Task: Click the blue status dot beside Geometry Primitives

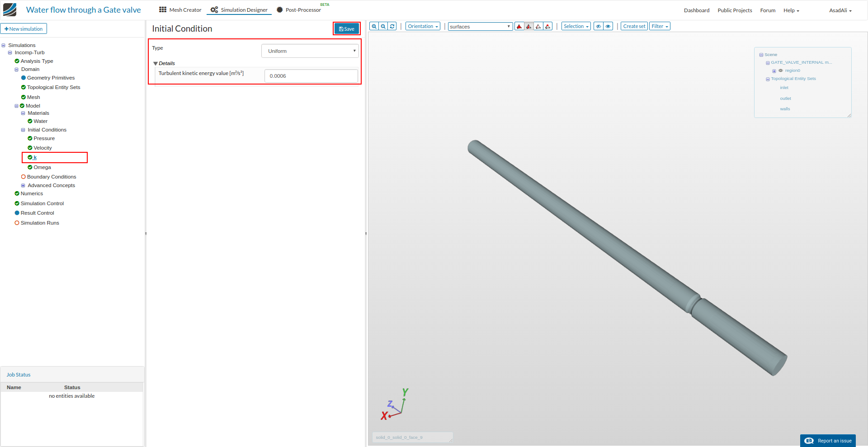Action: 24,78
